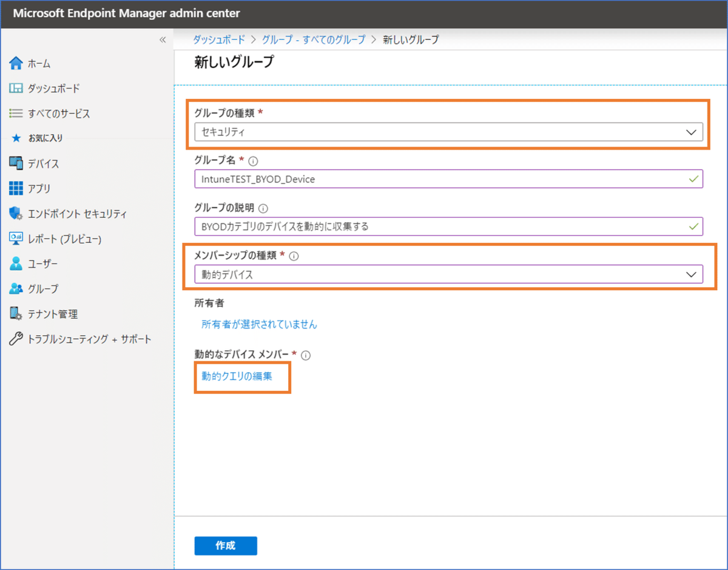728x570 pixels.
Task: Click the ユーザー person icon
Action: [x=16, y=264]
